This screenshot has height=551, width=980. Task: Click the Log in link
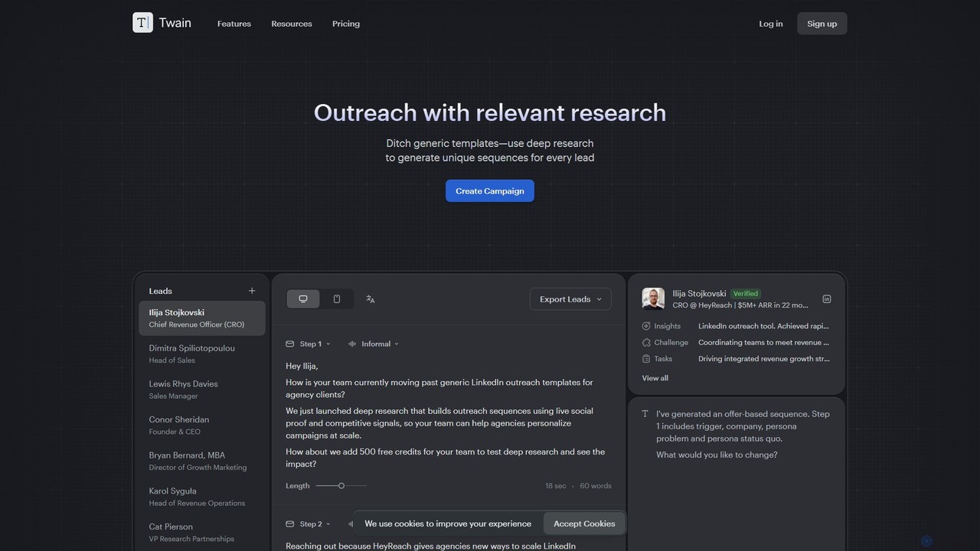[771, 24]
